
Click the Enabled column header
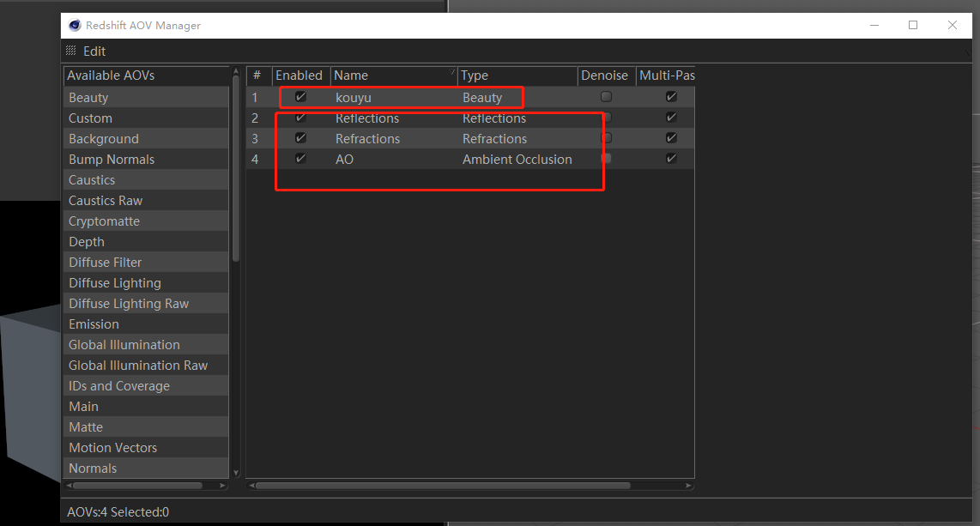300,76
